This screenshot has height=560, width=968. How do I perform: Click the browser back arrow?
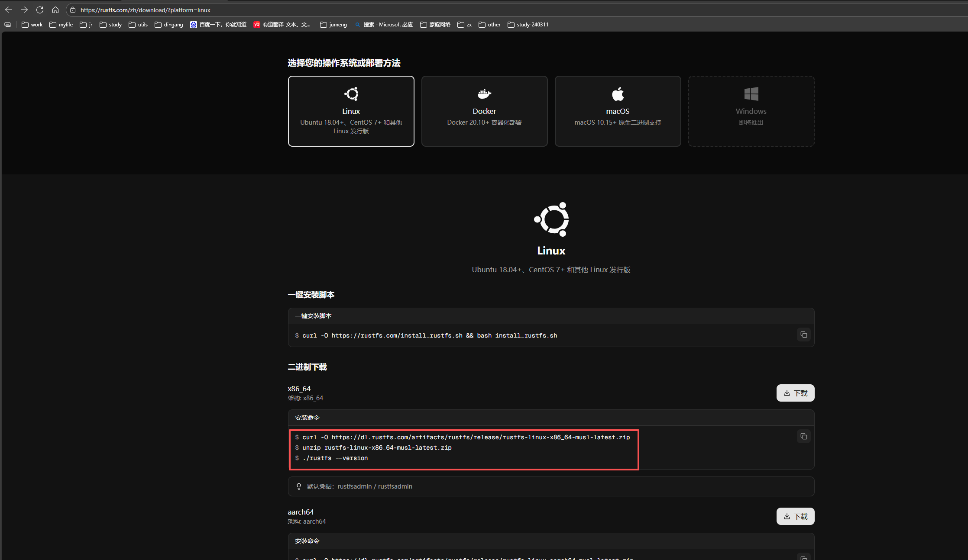click(9, 10)
